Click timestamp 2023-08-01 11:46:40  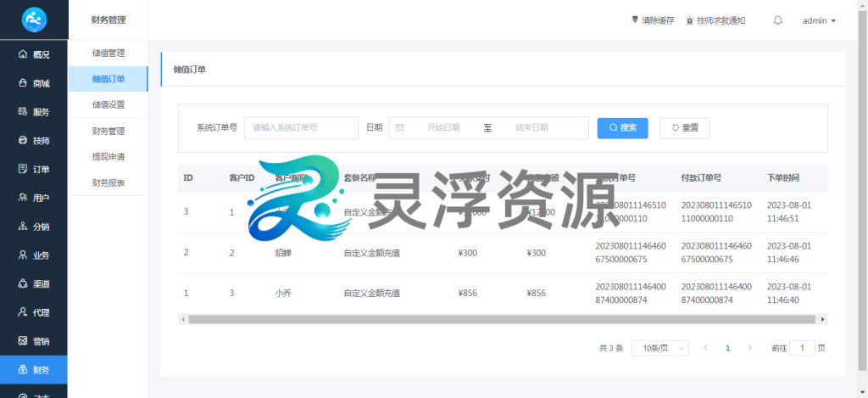pos(789,294)
